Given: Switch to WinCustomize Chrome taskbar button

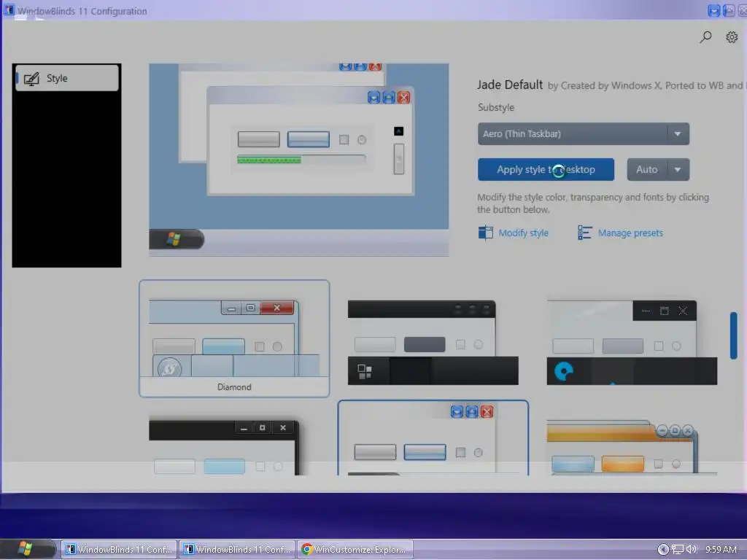Looking at the screenshot, I should coord(355,550).
